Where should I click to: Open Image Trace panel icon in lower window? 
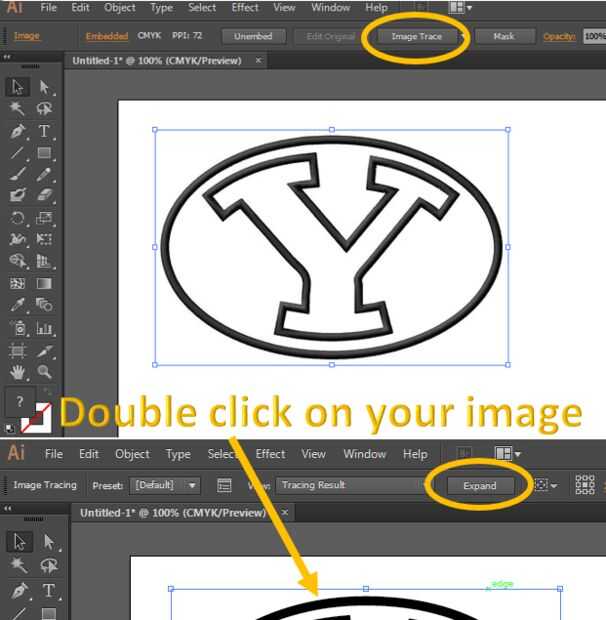(x=224, y=485)
